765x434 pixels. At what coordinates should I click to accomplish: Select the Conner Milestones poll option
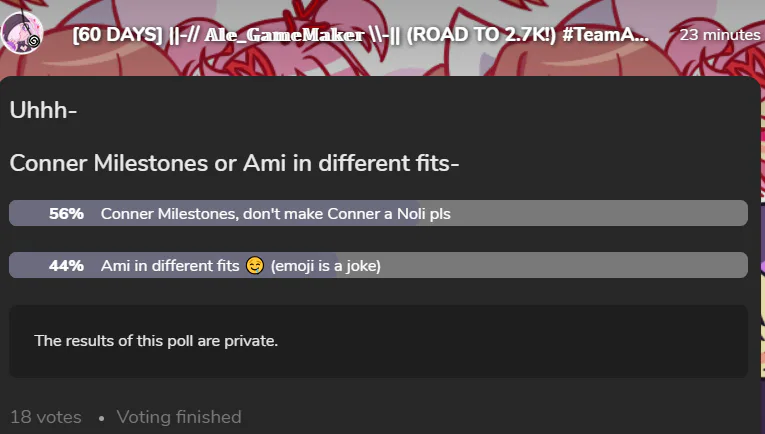click(x=275, y=214)
